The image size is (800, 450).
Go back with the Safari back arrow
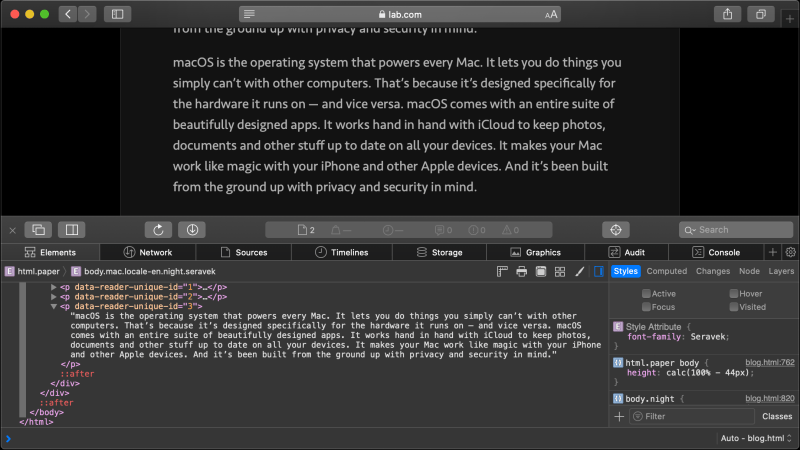[68, 14]
